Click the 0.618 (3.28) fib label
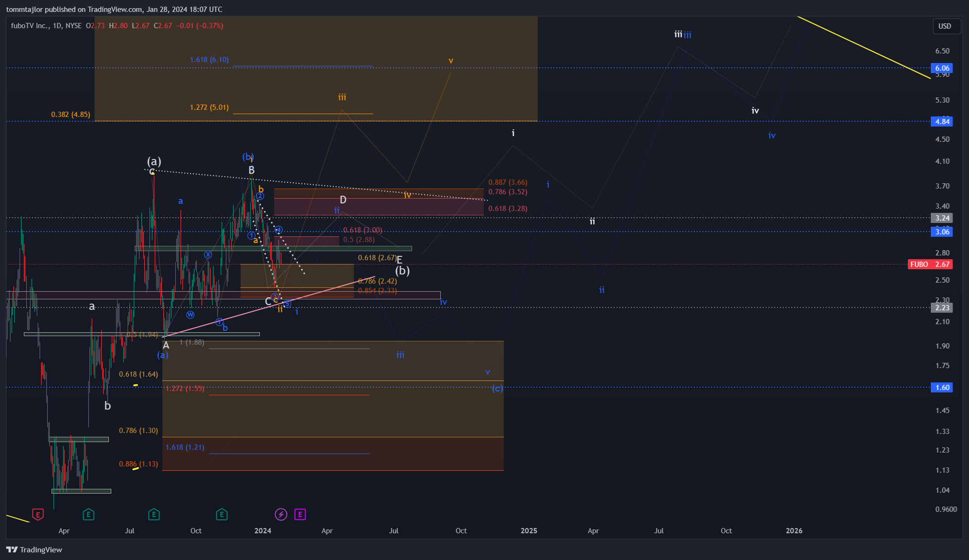 coord(508,209)
